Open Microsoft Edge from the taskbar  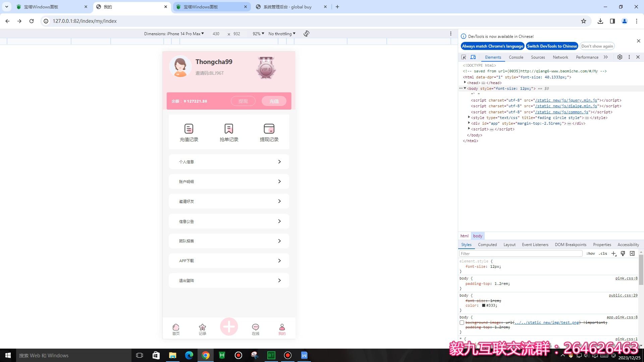point(189,355)
